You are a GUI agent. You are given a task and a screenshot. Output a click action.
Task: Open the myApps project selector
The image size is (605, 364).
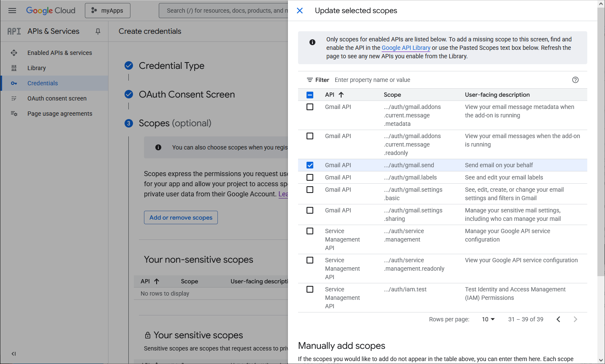tap(108, 11)
